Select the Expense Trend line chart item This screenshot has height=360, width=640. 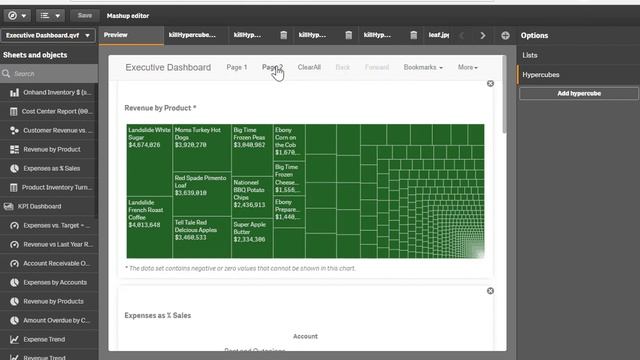point(49,339)
